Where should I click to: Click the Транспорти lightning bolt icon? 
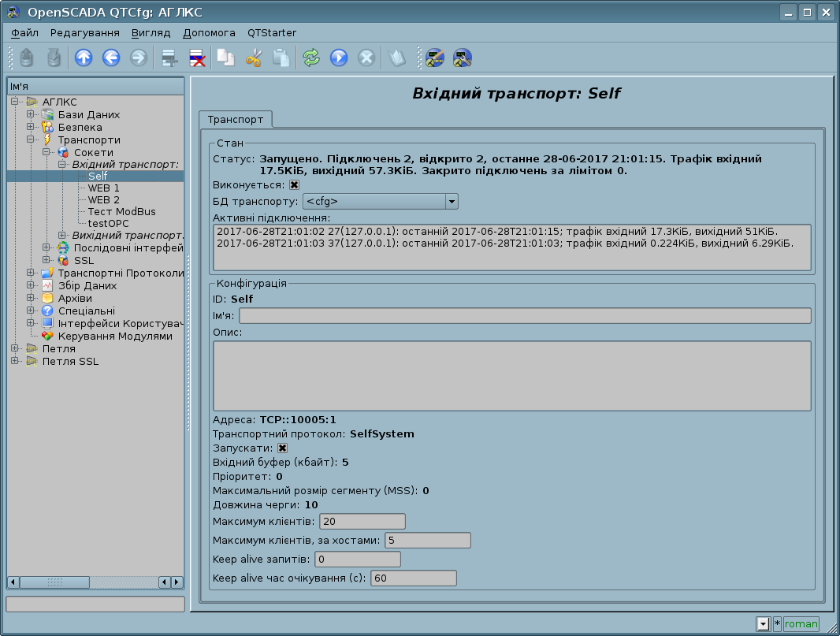point(48,139)
